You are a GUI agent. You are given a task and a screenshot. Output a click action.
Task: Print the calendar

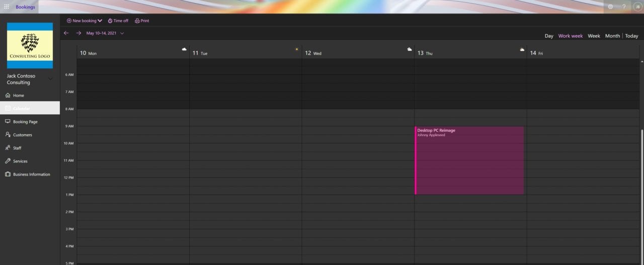(x=142, y=21)
